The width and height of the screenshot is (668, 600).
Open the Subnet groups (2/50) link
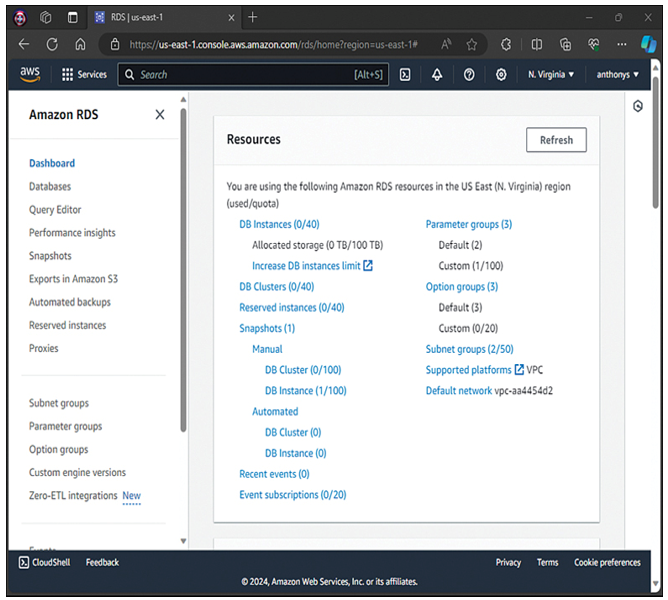469,349
